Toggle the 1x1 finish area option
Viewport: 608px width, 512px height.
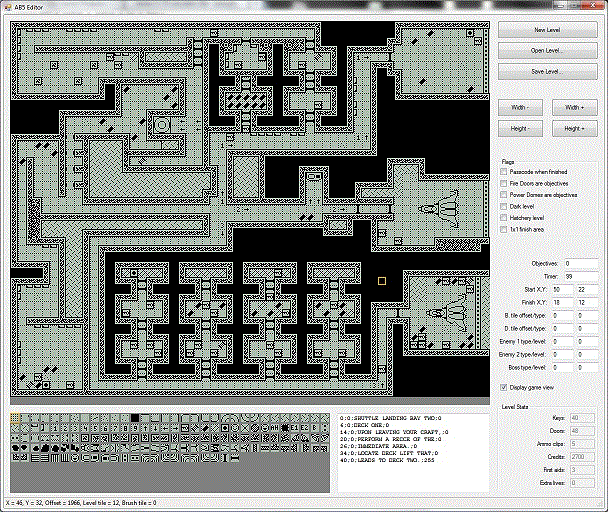[504, 229]
